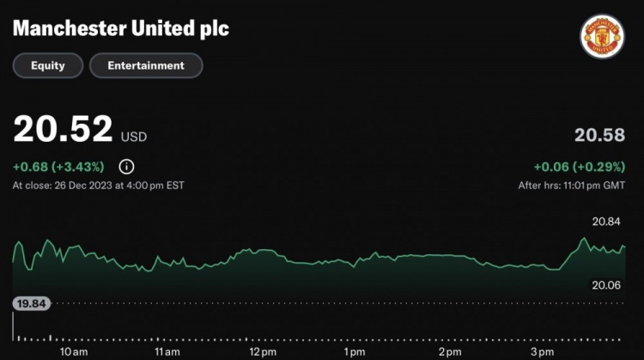Click the USD currency label
The width and height of the screenshot is (644, 360).
tap(134, 137)
